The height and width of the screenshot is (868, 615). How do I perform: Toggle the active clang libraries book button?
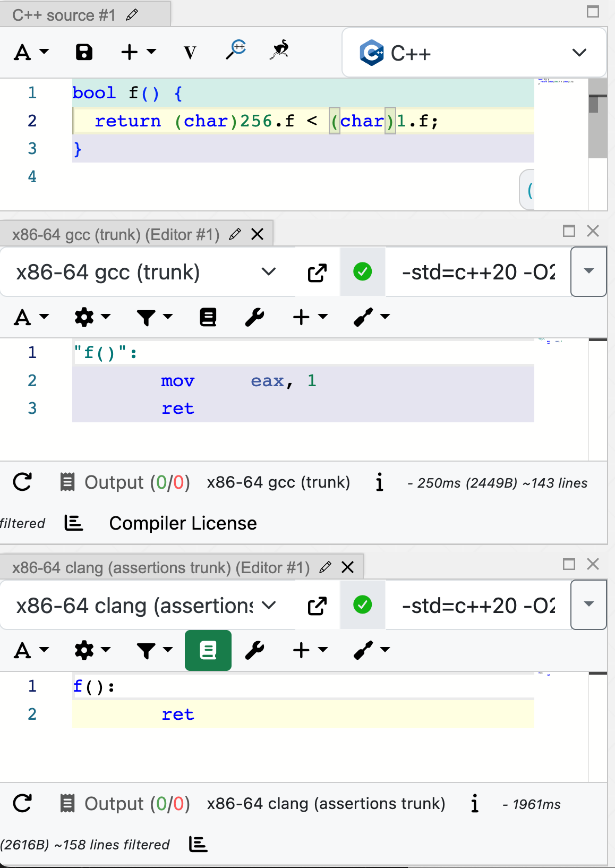tap(208, 650)
